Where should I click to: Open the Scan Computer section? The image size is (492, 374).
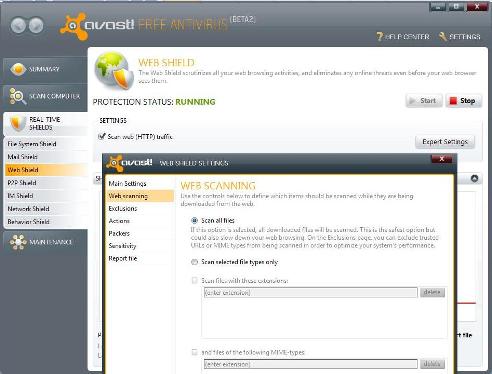(45, 96)
